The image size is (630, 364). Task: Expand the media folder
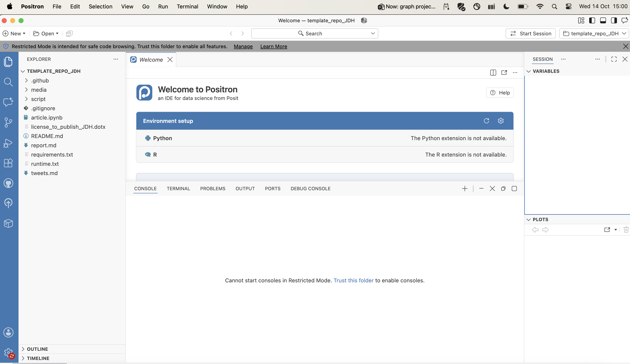coord(72,90)
